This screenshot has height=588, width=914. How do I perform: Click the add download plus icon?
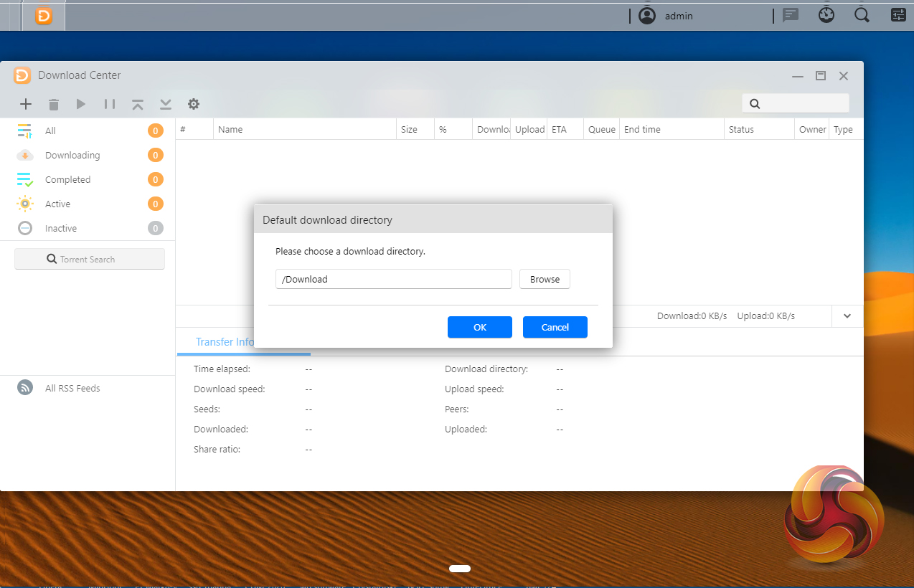click(26, 104)
